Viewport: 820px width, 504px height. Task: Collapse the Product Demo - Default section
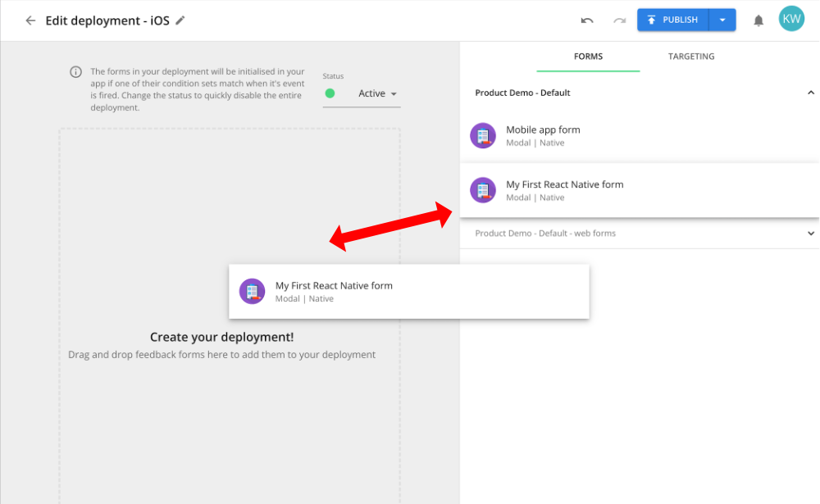[810, 93]
